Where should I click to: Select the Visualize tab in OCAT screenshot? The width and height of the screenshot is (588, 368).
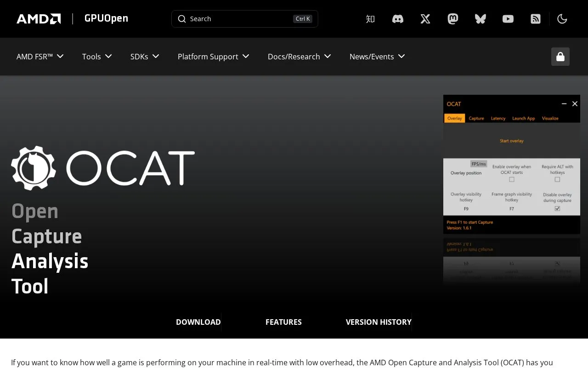tap(550, 118)
